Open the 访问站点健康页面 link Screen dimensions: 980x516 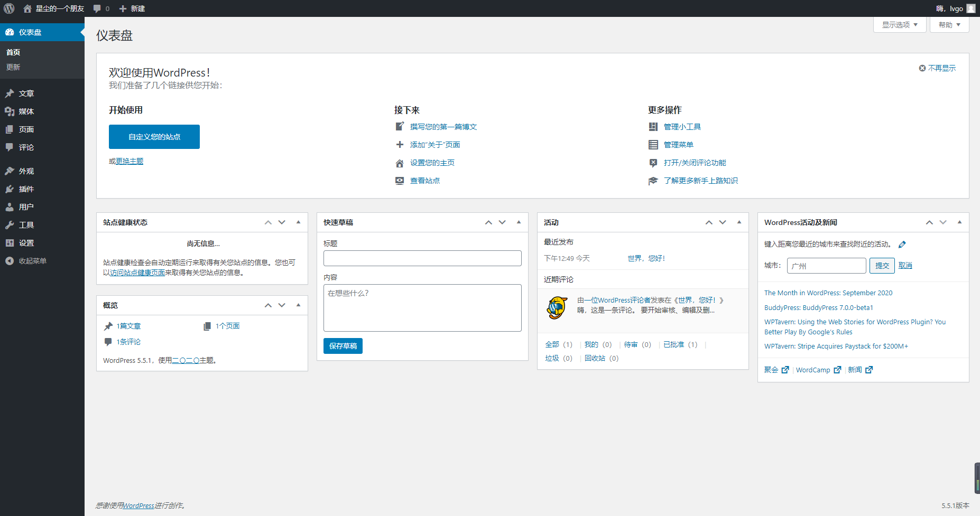click(x=137, y=273)
